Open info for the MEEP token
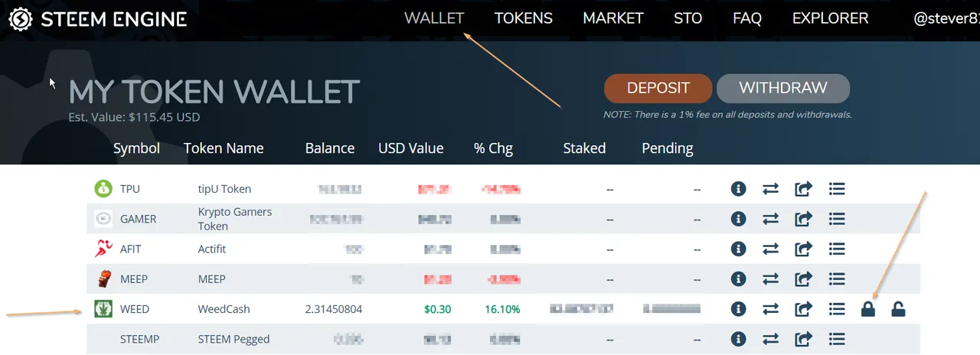The image size is (980, 355). (738, 278)
